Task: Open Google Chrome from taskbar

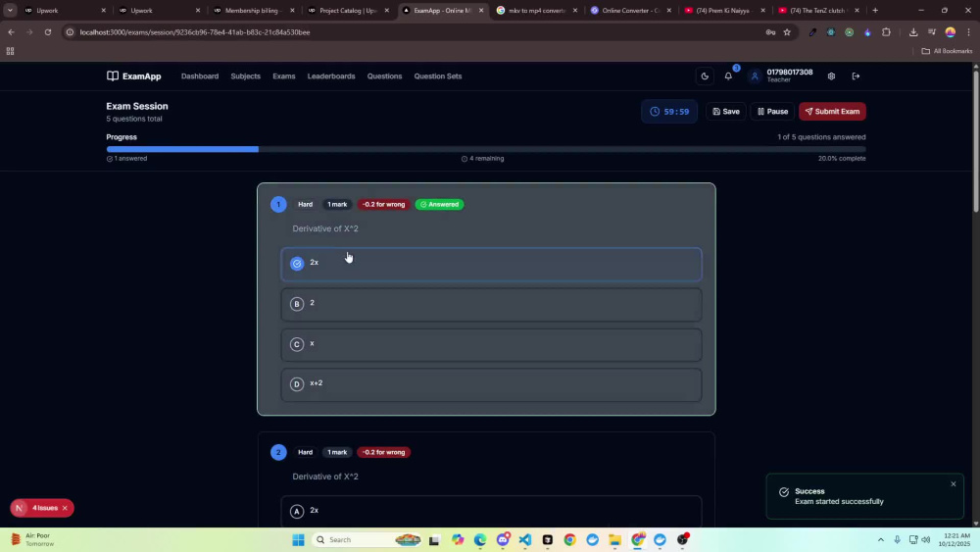Action: coord(570,539)
